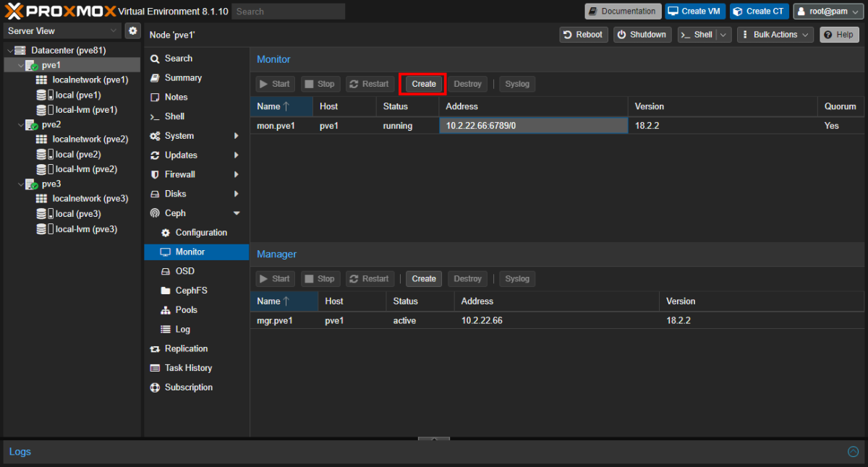Expand the Firewall submenu arrow
This screenshot has height=467, width=868.
pyautogui.click(x=237, y=174)
